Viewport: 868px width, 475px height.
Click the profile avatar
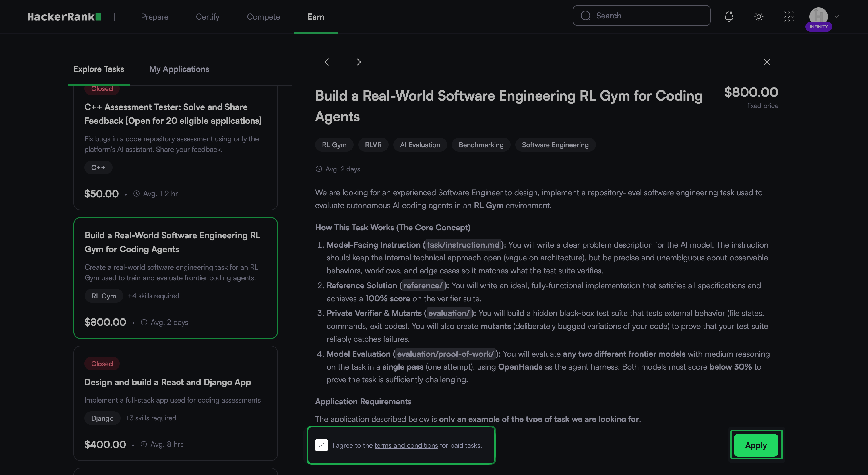818,16
